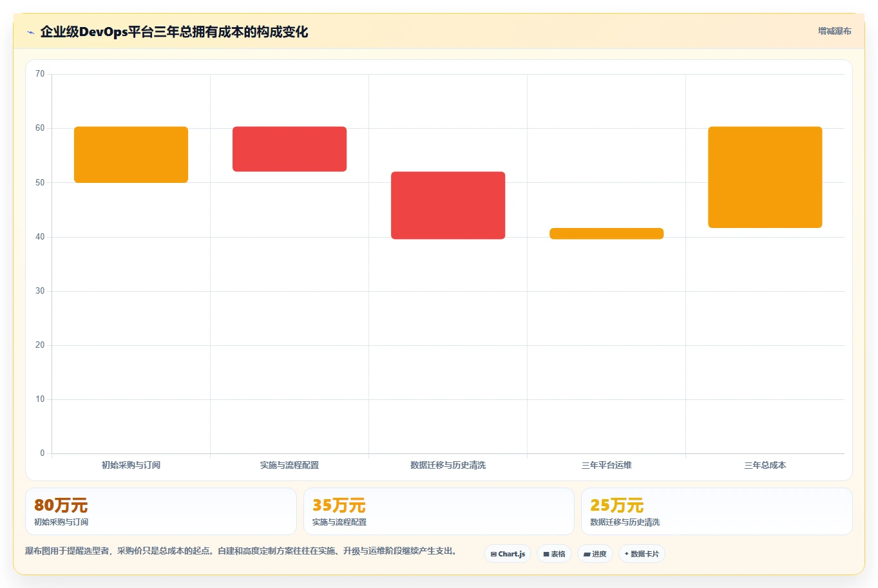This screenshot has width=878, height=588.
Task: Click the thin orange 三年平台运维 bar
Action: click(606, 234)
